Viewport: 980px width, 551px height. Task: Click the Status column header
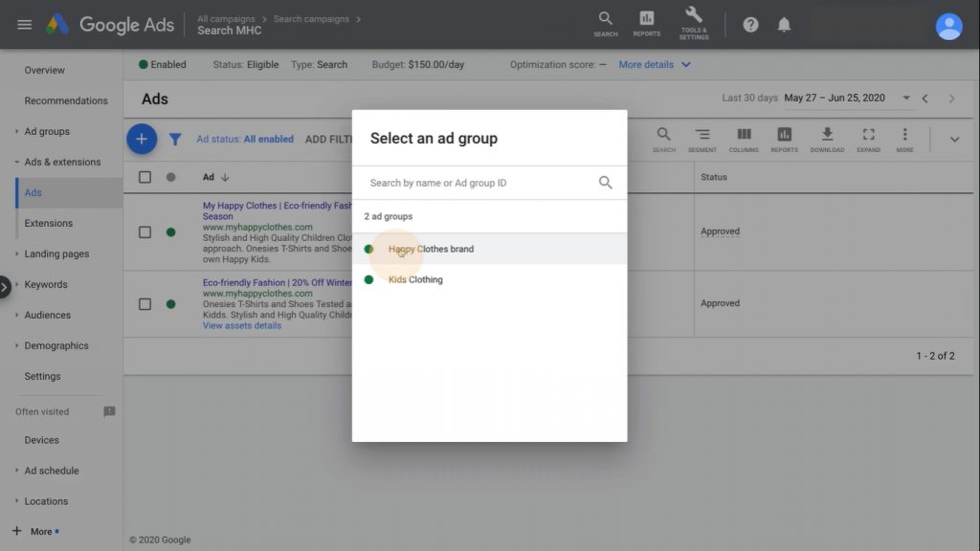[x=714, y=177]
